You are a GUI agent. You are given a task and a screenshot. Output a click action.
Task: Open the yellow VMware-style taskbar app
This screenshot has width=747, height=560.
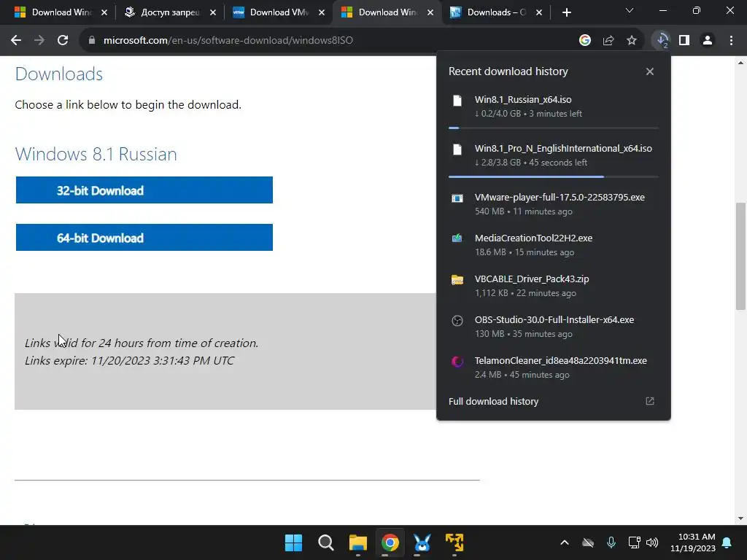[454, 542]
